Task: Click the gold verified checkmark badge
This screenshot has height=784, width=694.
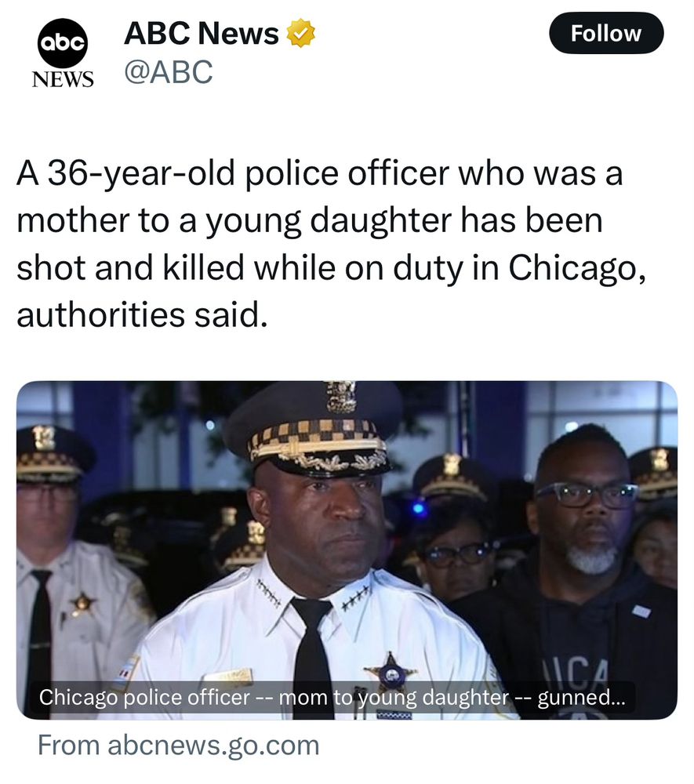Action: pyautogui.click(x=300, y=33)
